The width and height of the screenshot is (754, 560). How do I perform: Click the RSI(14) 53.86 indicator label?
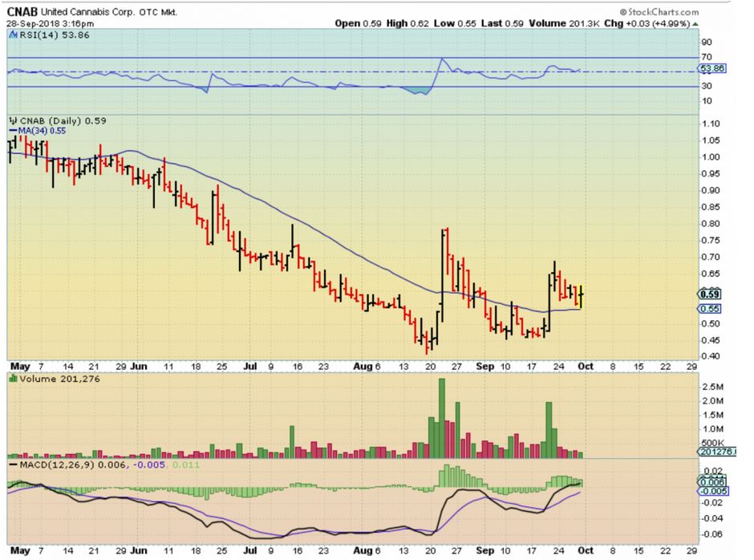[55, 35]
